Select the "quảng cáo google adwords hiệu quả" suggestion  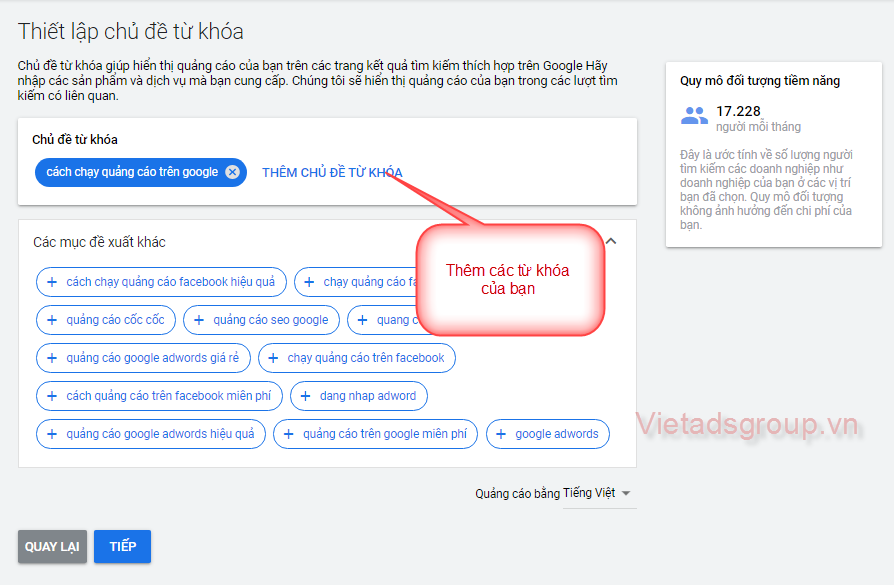150,434
